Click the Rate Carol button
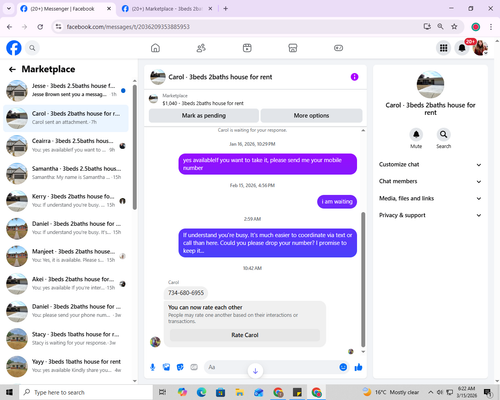Viewport: 500px width, 400px height. pos(245,335)
